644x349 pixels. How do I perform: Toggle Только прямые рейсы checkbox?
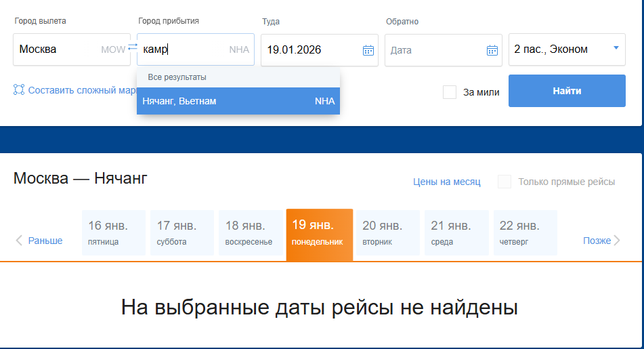pos(505,182)
